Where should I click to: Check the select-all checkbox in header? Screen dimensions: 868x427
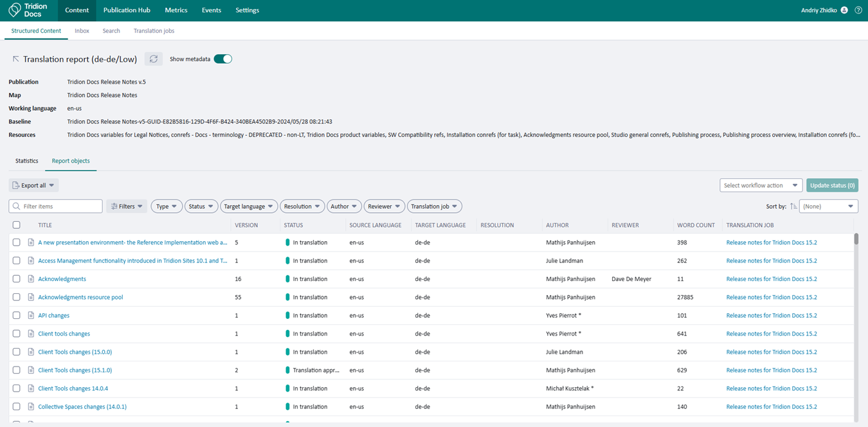(x=17, y=225)
